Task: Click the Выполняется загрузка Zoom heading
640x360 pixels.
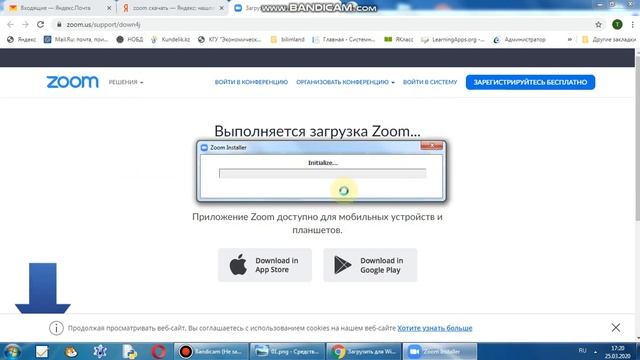Action: pos(317,131)
